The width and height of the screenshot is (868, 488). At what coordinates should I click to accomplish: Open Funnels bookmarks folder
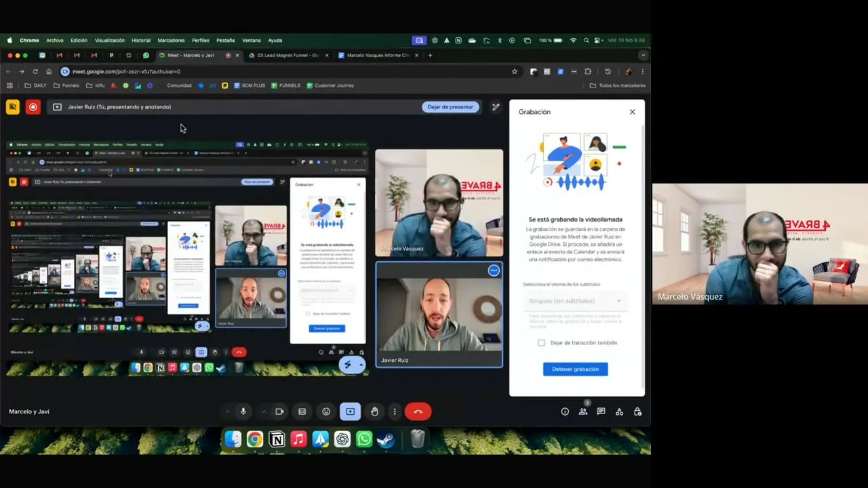[66, 85]
